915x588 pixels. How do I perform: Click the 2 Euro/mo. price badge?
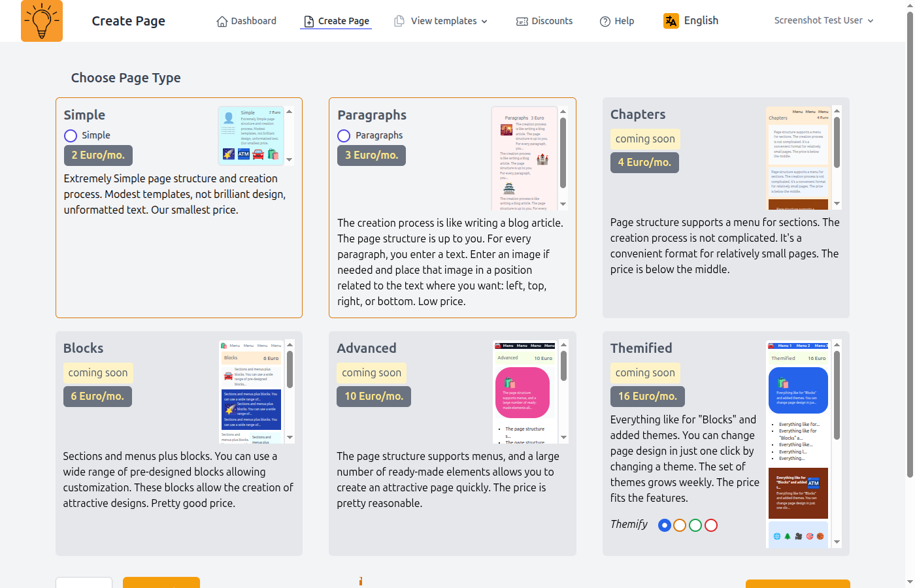(x=98, y=155)
